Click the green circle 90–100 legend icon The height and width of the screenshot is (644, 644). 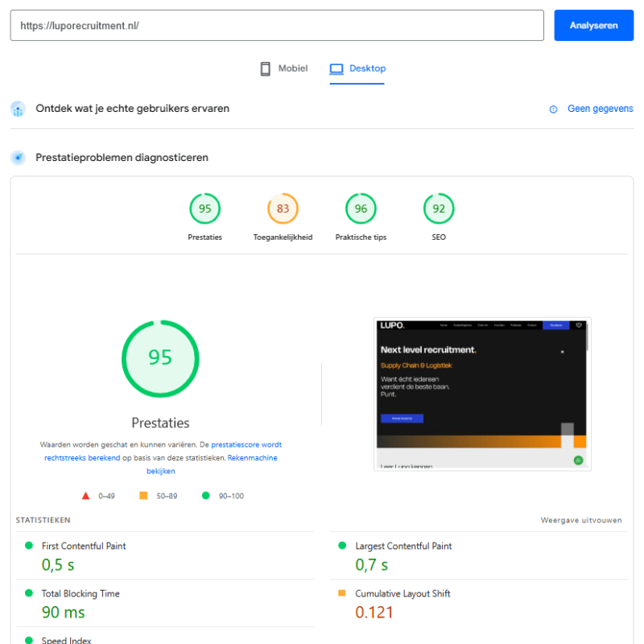206,495
